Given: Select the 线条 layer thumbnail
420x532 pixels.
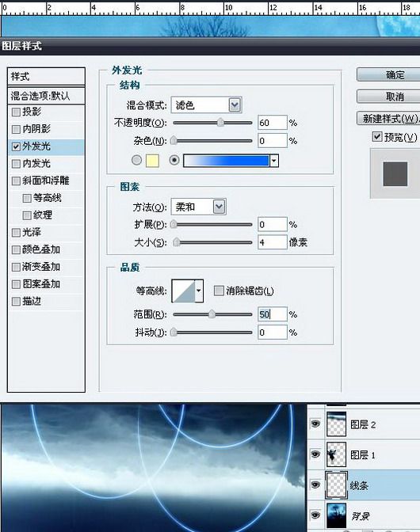Looking at the screenshot, I should click(336, 485).
